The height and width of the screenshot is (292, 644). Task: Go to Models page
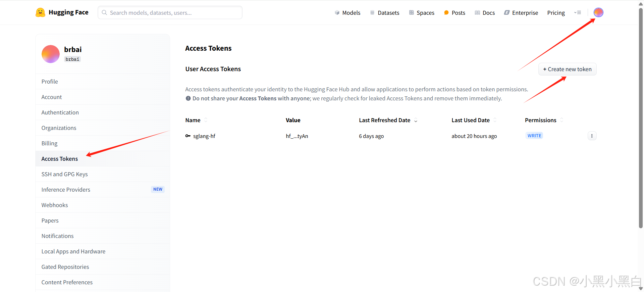[x=351, y=13]
